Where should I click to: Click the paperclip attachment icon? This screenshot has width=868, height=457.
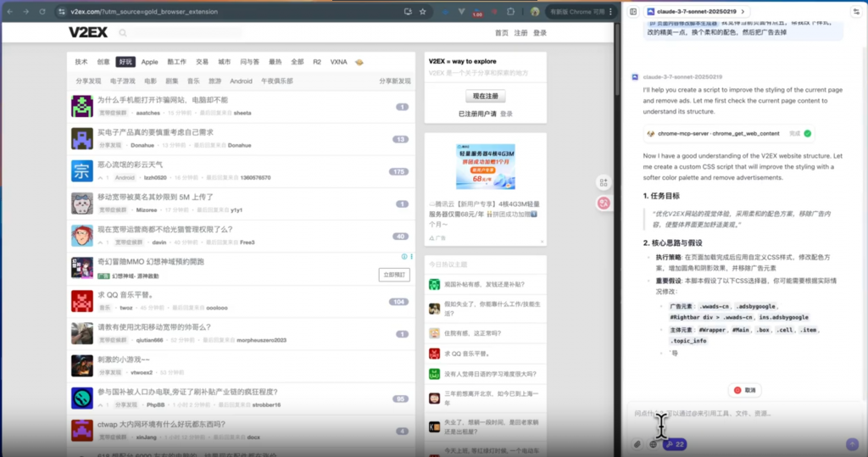pos(637,444)
